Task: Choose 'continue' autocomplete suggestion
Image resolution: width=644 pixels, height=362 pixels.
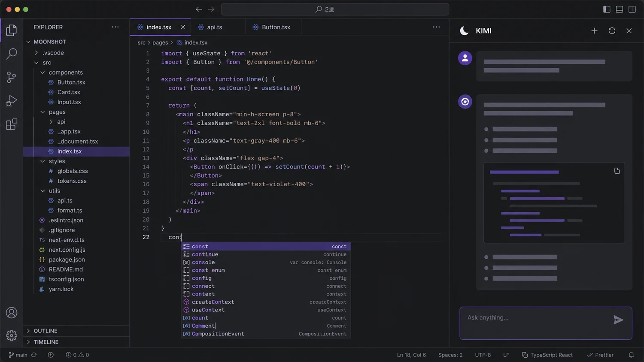Action: point(266,254)
